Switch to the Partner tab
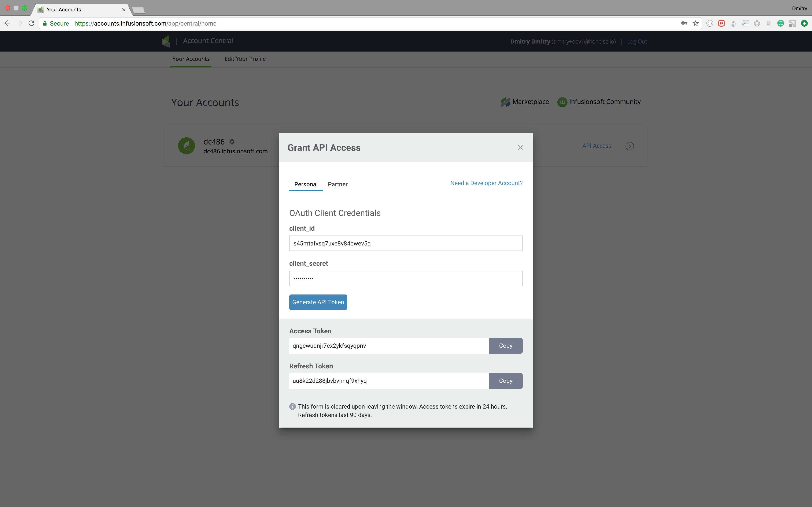 click(x=337, y=184)
